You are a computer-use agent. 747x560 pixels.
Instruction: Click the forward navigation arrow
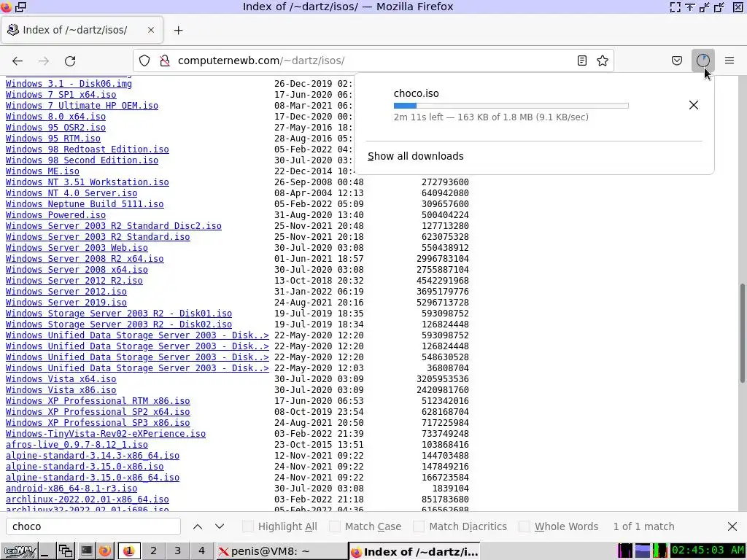click(x=43, y=61)
